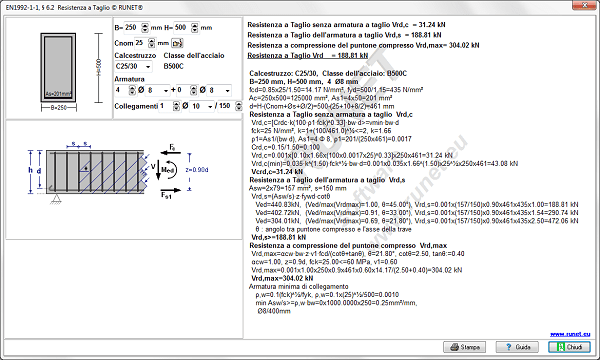The image size is (600, 360).
Task: Change additional bar count spinner showing 0
Action: (x=194, y=90)
